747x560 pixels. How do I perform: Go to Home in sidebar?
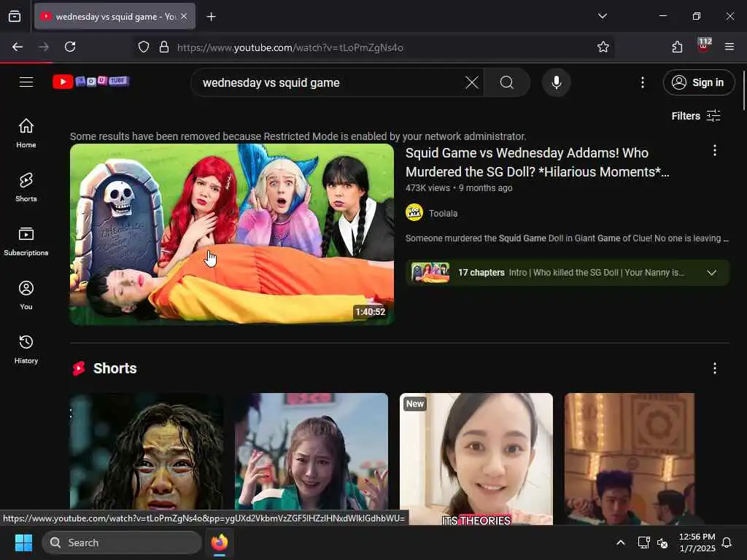(x=26, y=133)
